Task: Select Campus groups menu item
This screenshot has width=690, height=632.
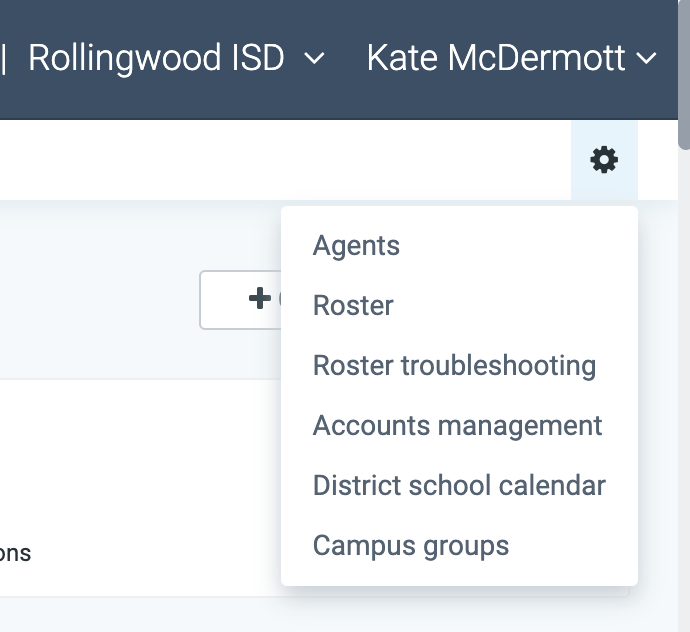Action: tap(459, 545)
